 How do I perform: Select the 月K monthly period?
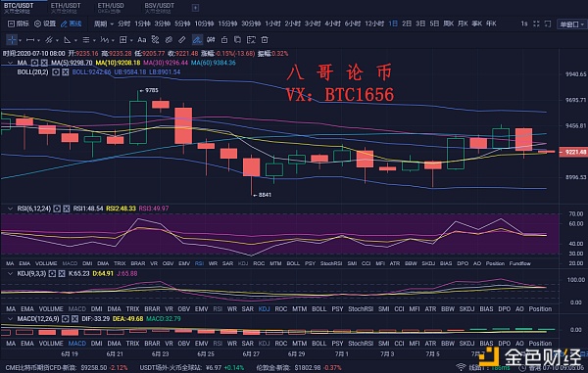click(x=463, y=23)
